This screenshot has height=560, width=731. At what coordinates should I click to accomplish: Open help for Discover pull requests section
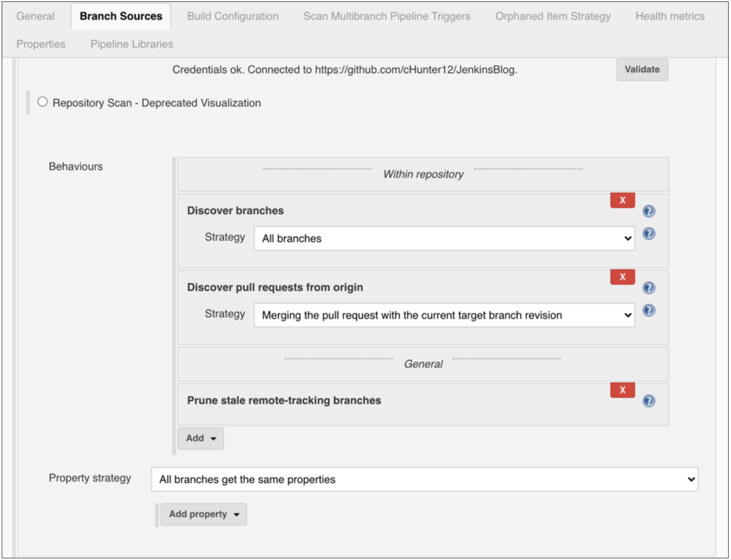[648, 288]
